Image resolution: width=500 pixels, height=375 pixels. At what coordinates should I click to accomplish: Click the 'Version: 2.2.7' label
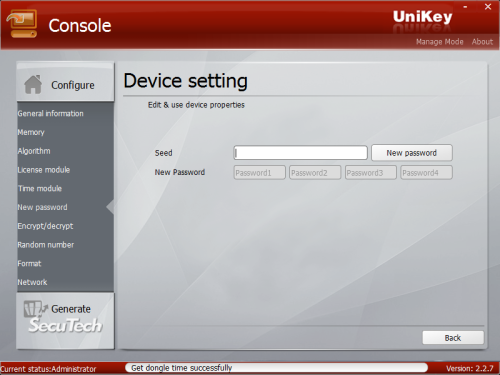(x=470, y=368)
